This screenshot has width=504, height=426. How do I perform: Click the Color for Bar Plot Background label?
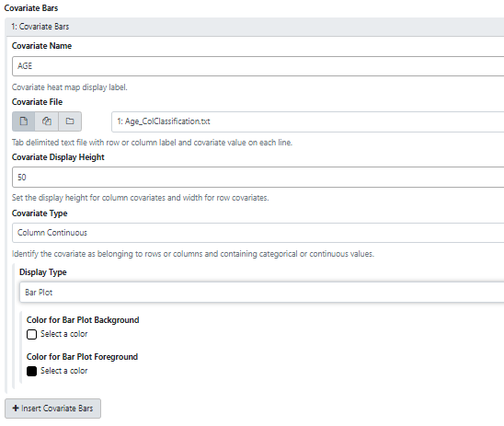point(83,320)
